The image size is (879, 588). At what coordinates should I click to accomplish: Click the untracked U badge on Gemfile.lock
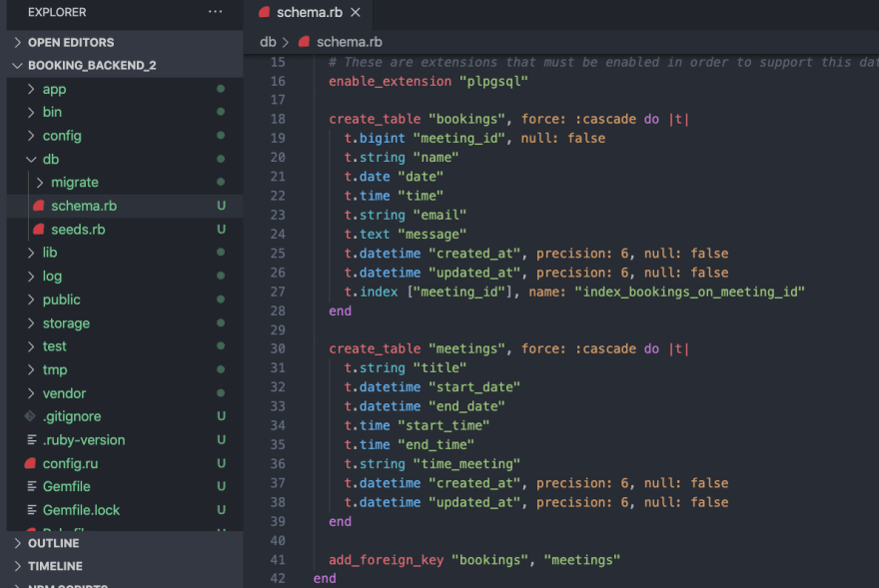click(x=222, y=510)
